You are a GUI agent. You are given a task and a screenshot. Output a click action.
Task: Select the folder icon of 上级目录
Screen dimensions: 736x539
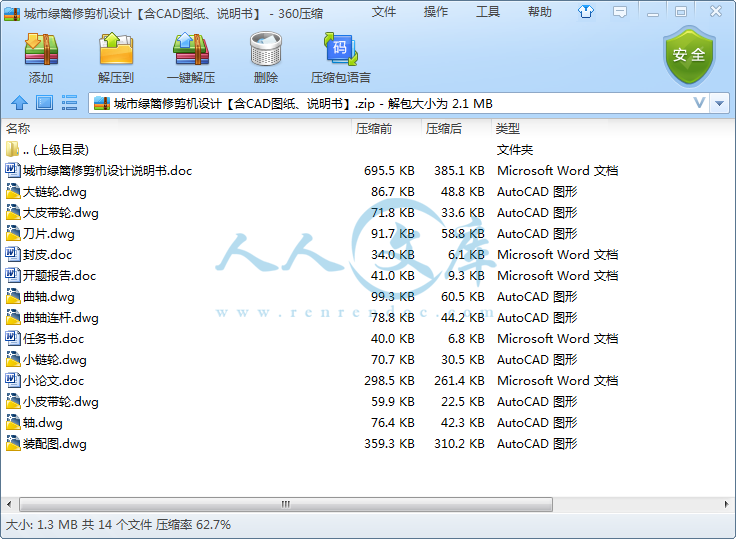click(13, 149)
